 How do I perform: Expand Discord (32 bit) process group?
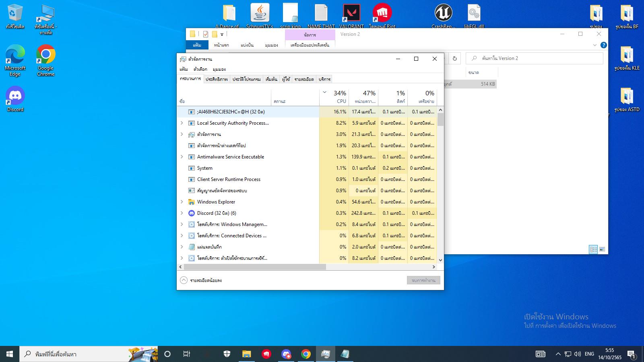(x=182, y=213)
